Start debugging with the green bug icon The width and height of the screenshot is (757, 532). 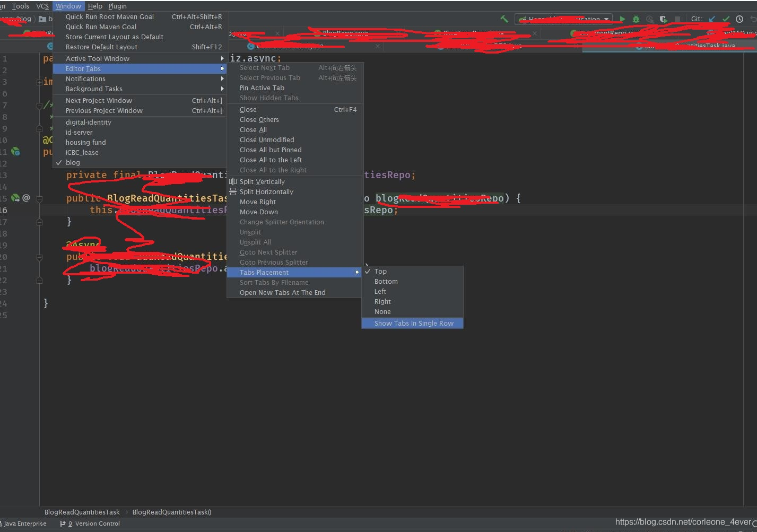coord(636,19)
